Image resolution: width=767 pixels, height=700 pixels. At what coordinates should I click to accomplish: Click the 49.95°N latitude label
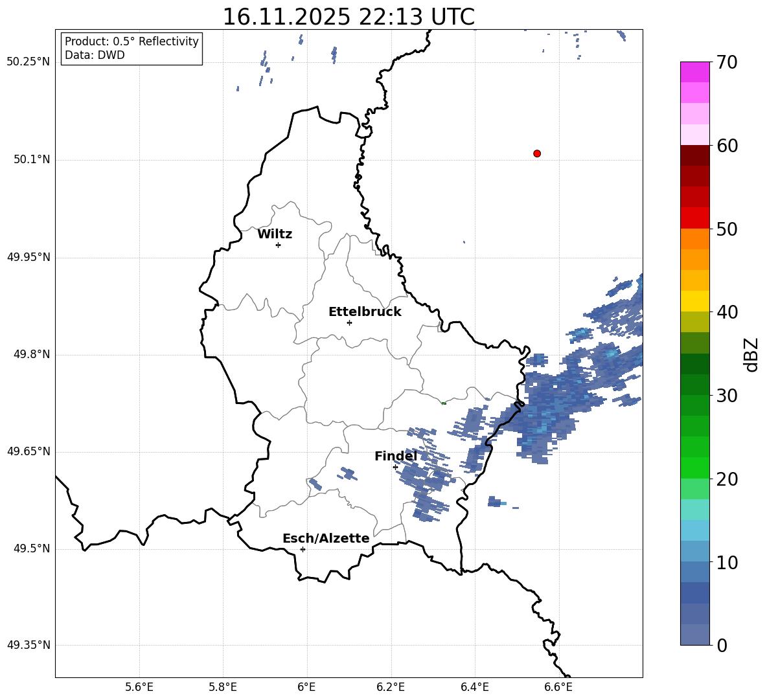pos(29,257)
